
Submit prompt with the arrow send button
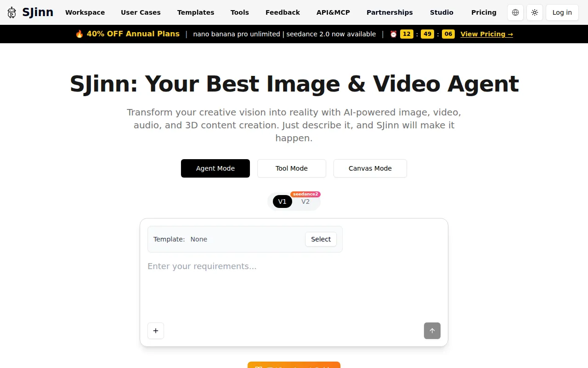pyautogui.click(x=432, y=331)
